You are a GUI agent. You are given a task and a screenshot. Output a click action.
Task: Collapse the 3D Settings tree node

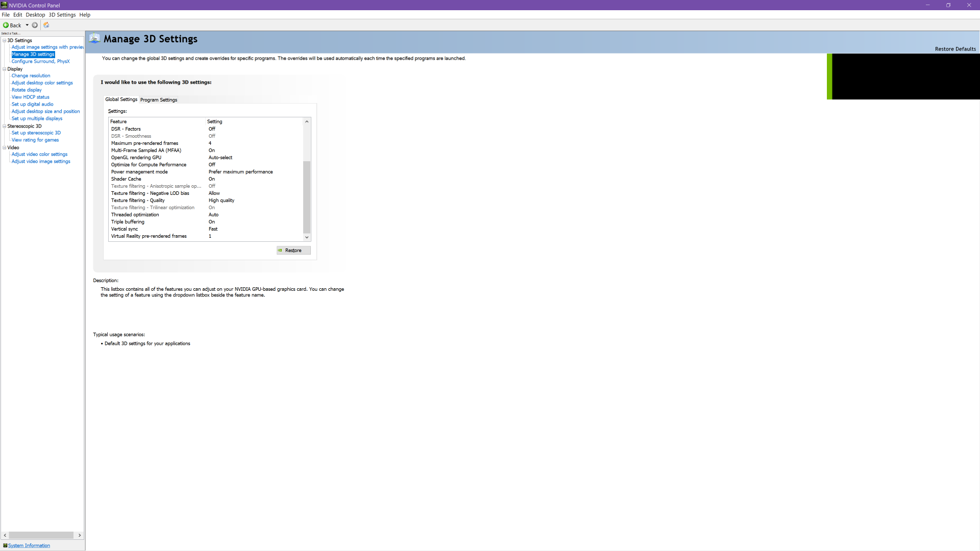(x=5, y=40)
